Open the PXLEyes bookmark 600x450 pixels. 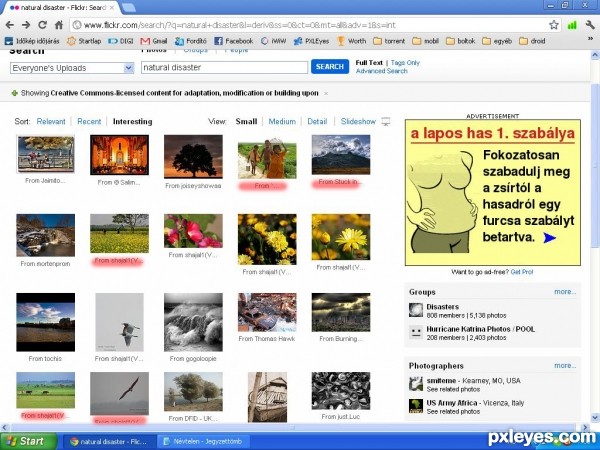pyautogui.click(x=311, y=41)
